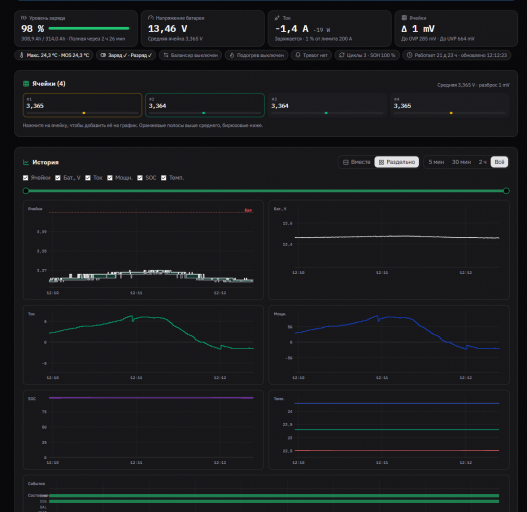Click the icon inside the Вместе button
This screenshot has width=527, height=512.
pos(346,162)
